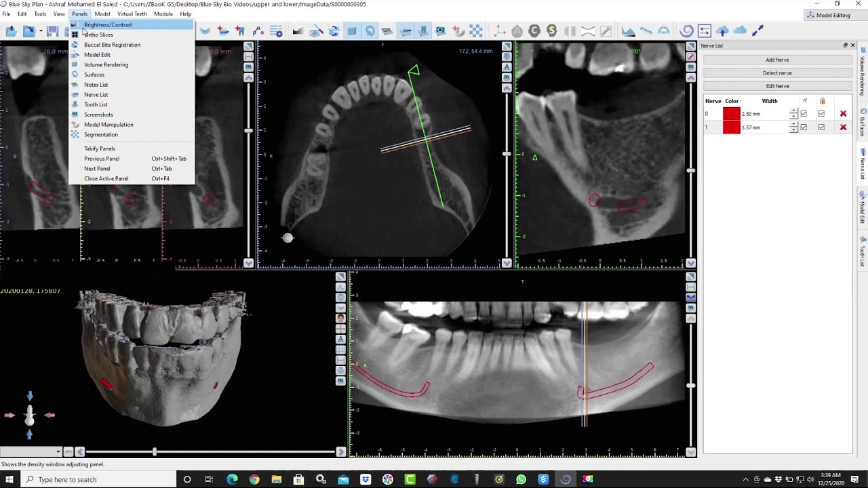Image resolution: width=868 pixels, height=488 pixels.
Task: Click the refresh cube toolbar icon
Action: (x=334, y=30)
